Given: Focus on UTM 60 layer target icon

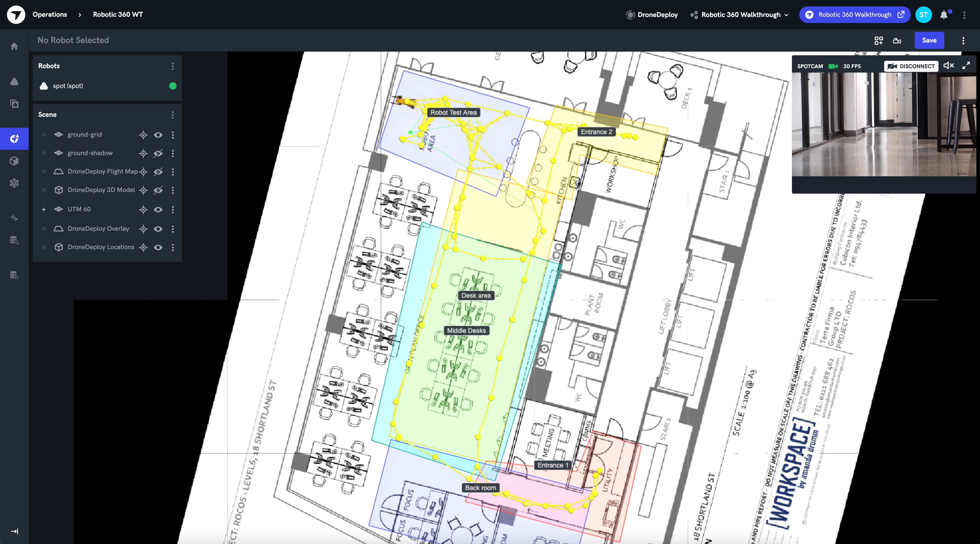Looking at the screenshot, I should 143,210.
